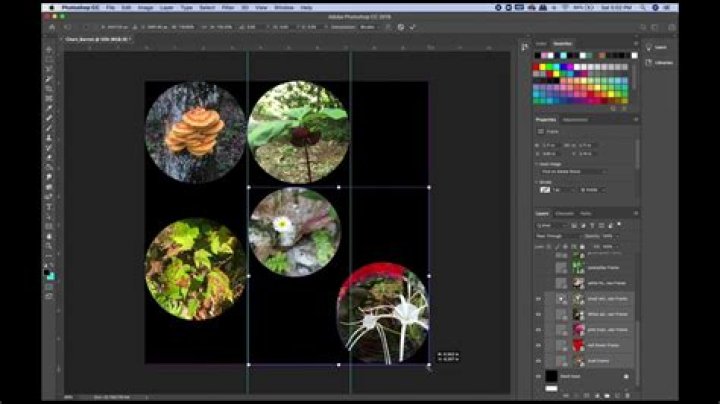Open the File menu
Image resolution: width=720 pixels, height=404 pixels.
tap(110, 7)
